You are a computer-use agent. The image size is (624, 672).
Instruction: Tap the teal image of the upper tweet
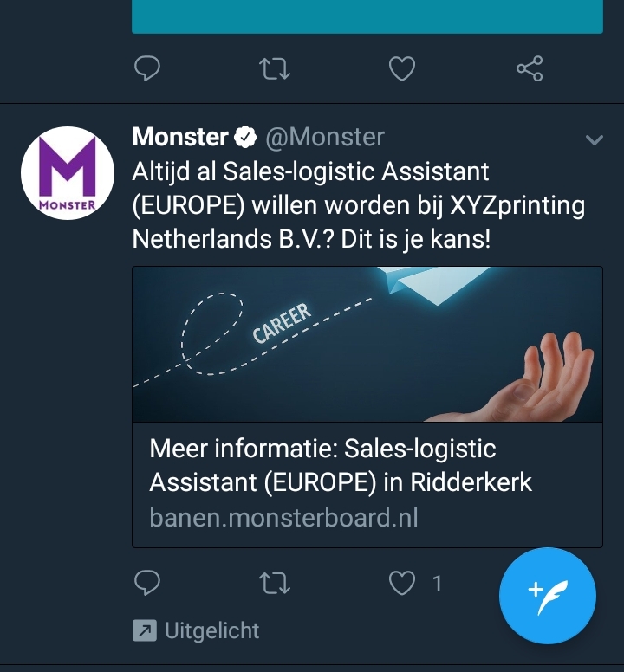(x=367, y=16)
